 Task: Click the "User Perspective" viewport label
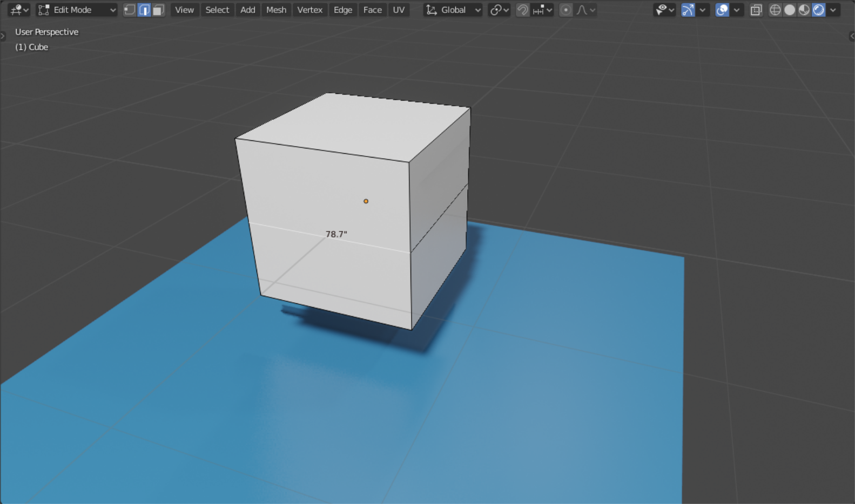click(x=46, y=32)
